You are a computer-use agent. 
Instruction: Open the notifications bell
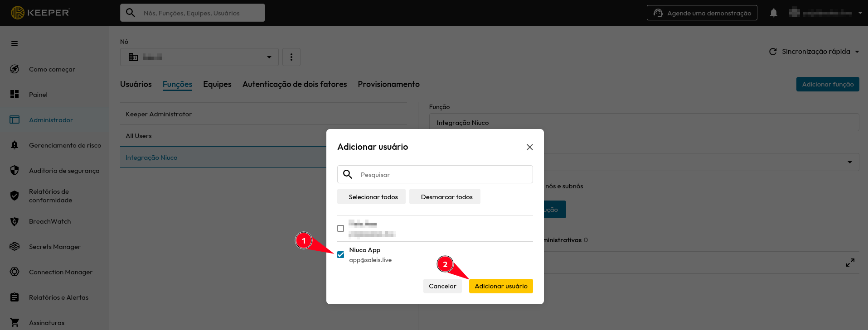pos(774,13)
